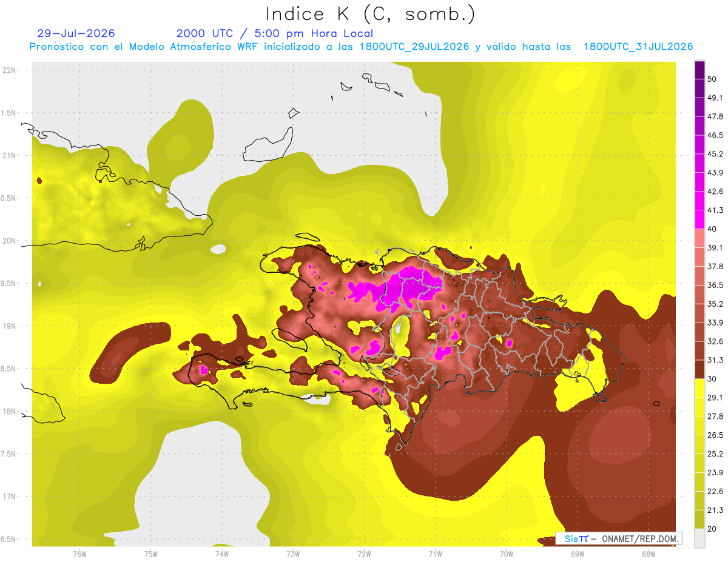Click legend value 41.3

(715, 210)
